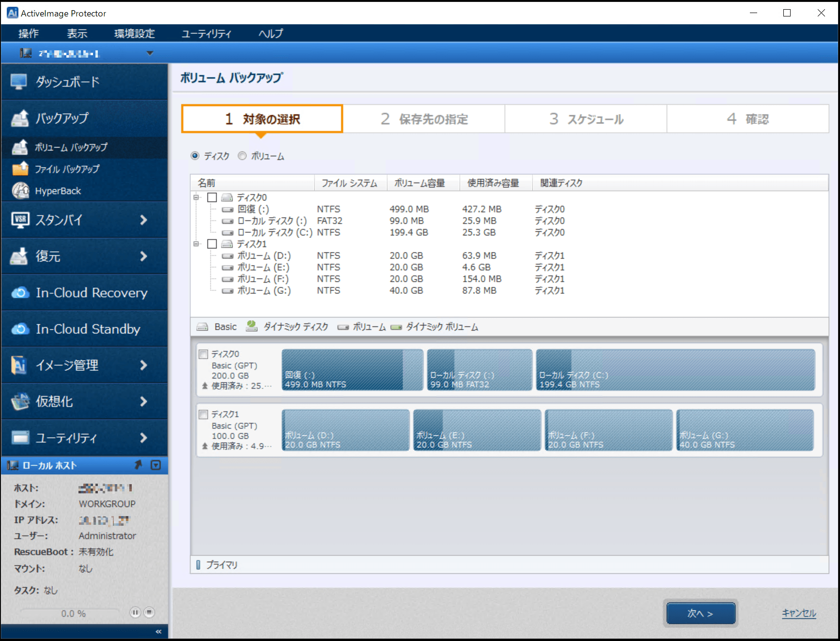Check the ディスク0 checkbox in tree list
The image size is (840, 641).
[212, 198]
